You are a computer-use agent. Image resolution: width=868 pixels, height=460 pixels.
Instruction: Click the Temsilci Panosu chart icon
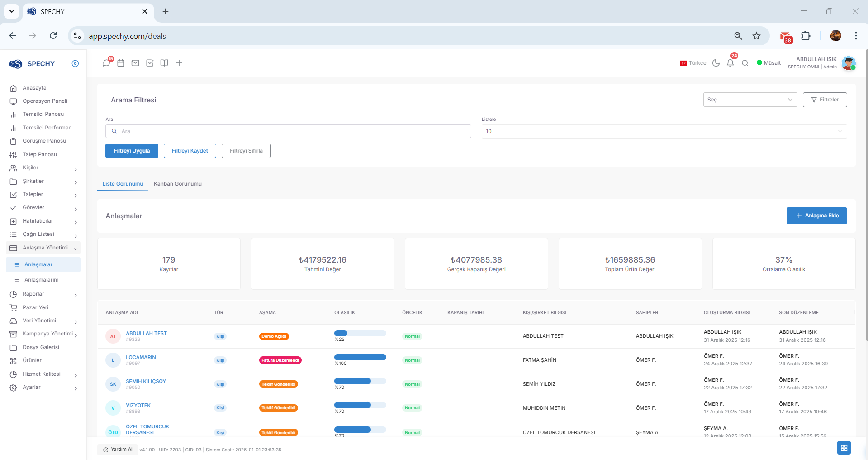point(13,115)
